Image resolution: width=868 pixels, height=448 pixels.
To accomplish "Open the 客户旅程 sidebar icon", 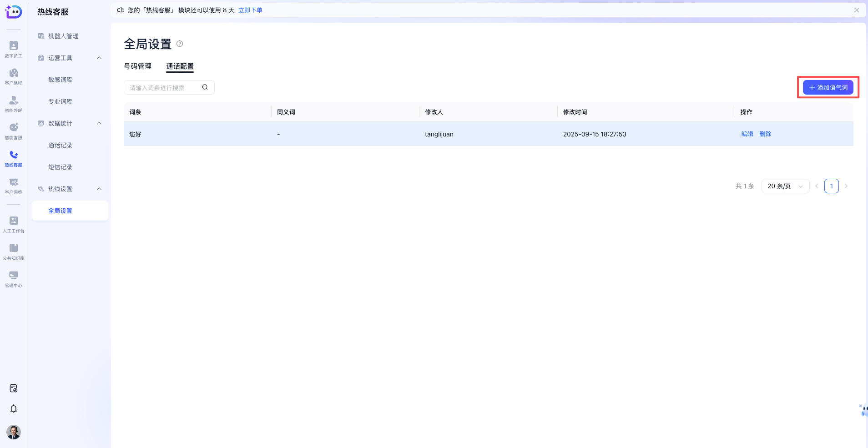I will point(14,76).
